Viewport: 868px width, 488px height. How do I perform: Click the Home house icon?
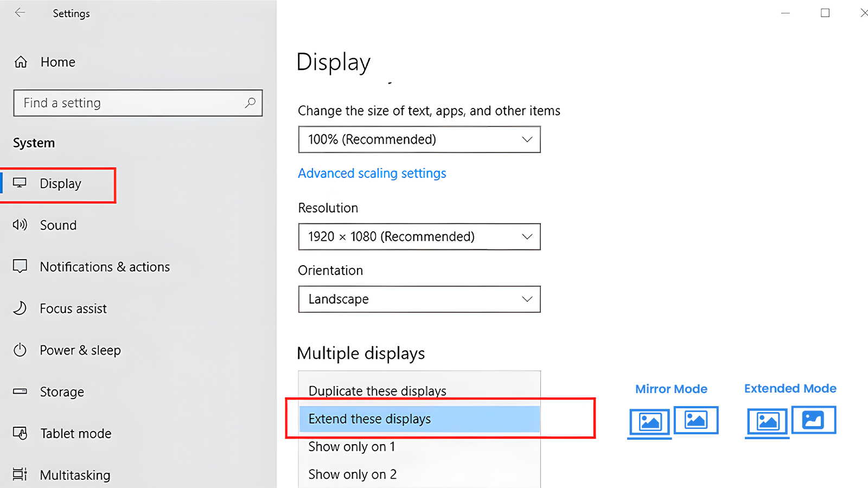pos(20,62)
